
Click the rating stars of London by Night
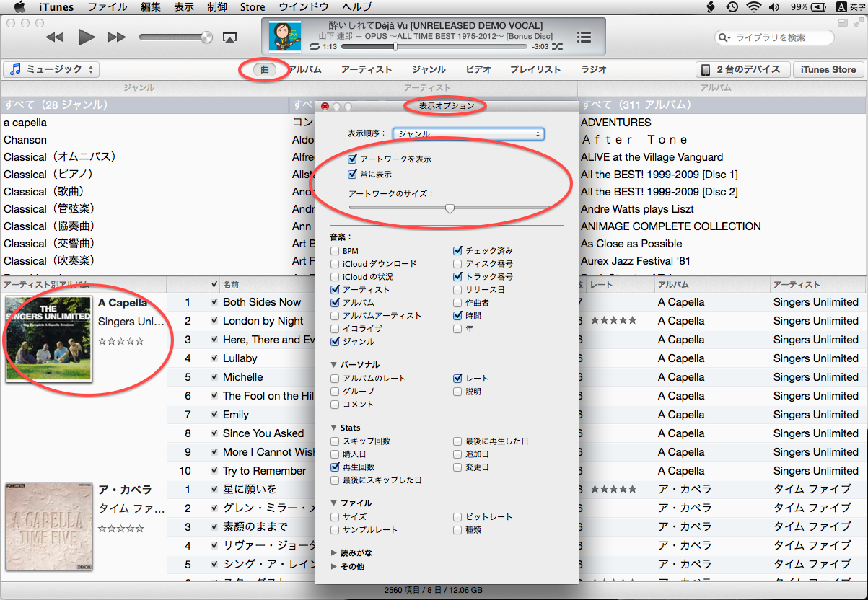coord(613,321)
